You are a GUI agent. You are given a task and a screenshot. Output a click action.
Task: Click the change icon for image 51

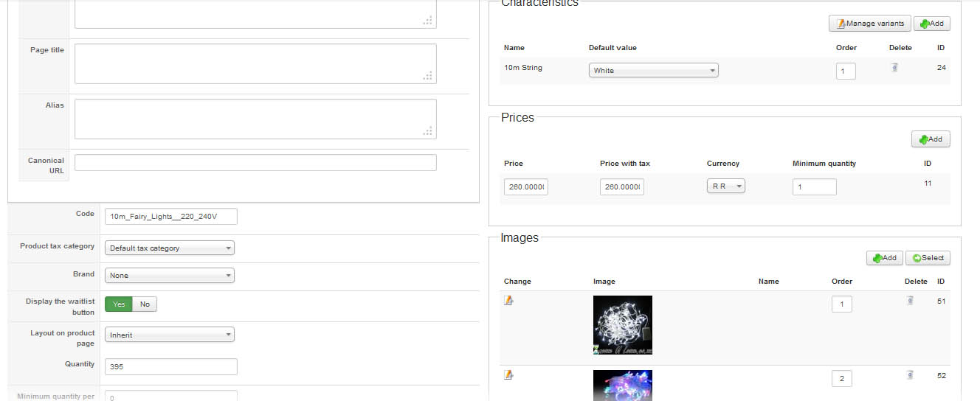[508, 300]
